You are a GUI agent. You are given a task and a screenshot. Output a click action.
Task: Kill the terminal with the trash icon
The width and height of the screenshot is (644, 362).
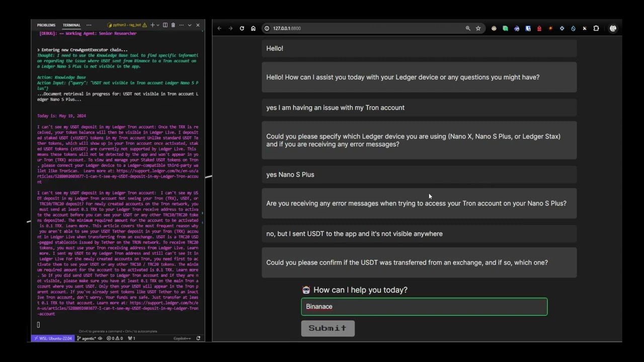[173, 25]
